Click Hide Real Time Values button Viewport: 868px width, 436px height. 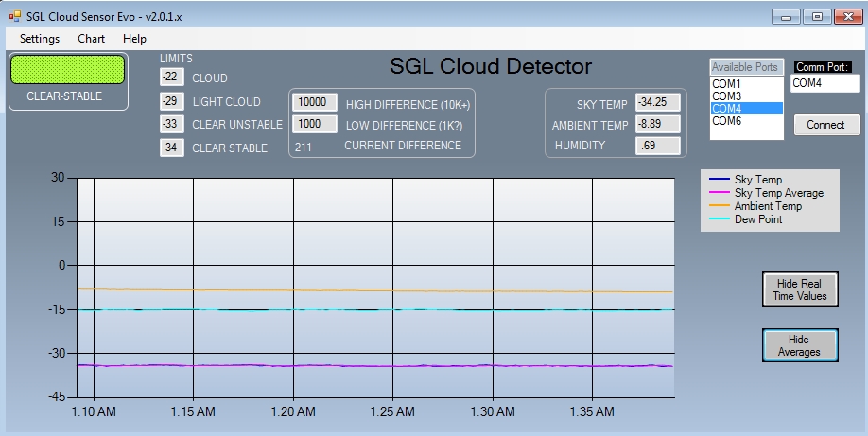(799, 289)
